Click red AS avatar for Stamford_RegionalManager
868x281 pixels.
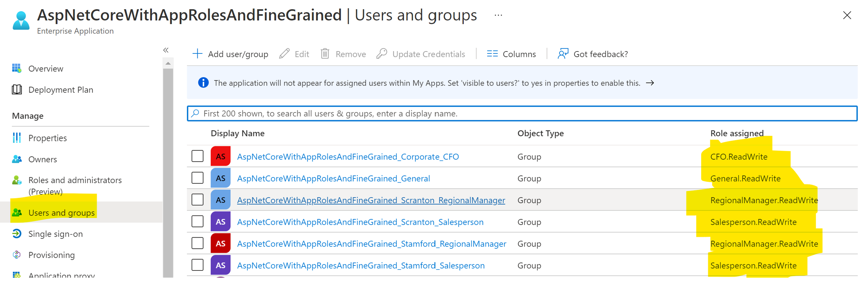coord(220,243)
